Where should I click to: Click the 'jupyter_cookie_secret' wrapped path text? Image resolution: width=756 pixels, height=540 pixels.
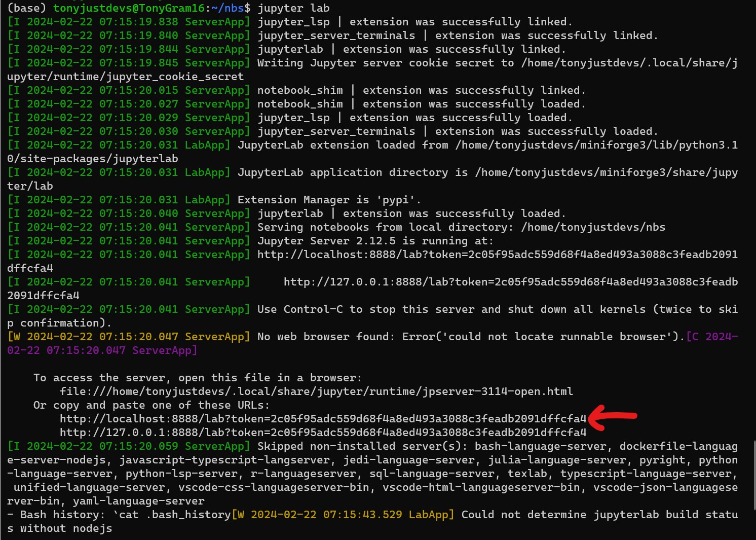(x=175, y=77)
